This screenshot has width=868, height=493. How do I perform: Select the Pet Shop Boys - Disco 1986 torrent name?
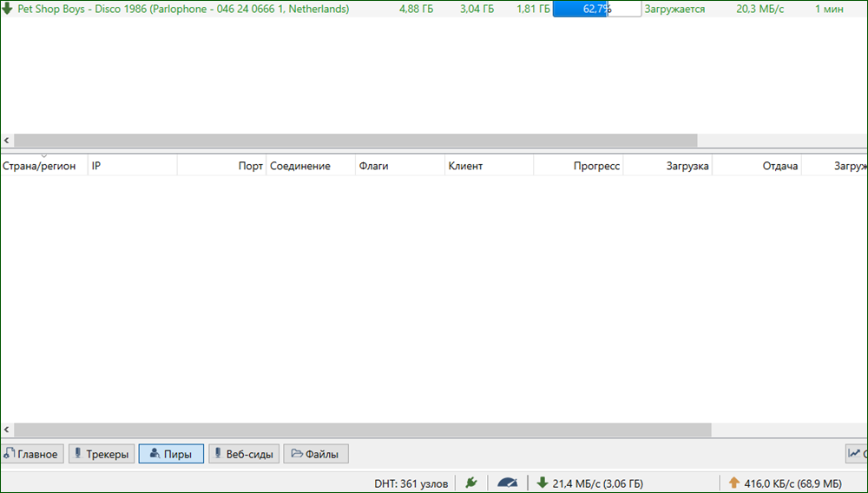tap(183, 9)
